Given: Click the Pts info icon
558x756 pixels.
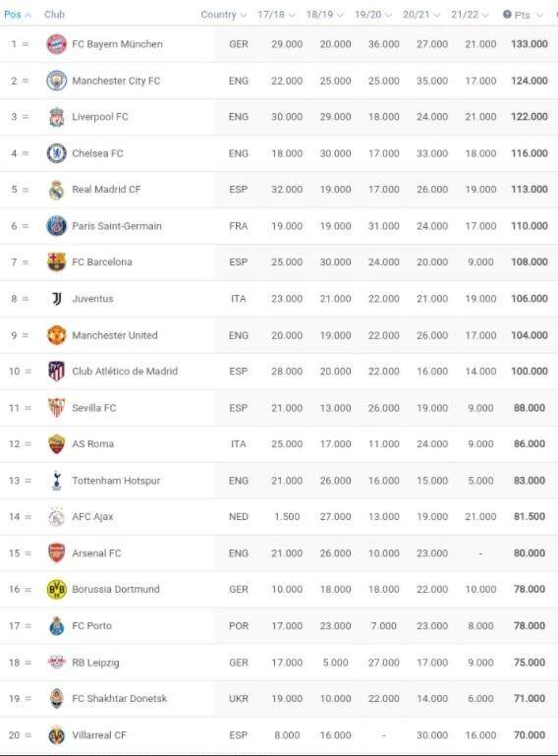Looking at the screenshot, I should coord(507,15).
